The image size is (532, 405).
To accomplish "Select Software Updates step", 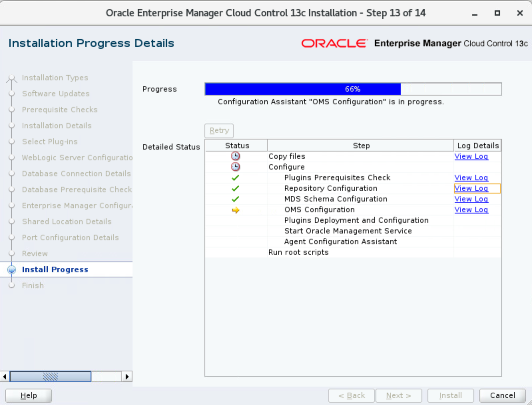I will tap(56, 94).
